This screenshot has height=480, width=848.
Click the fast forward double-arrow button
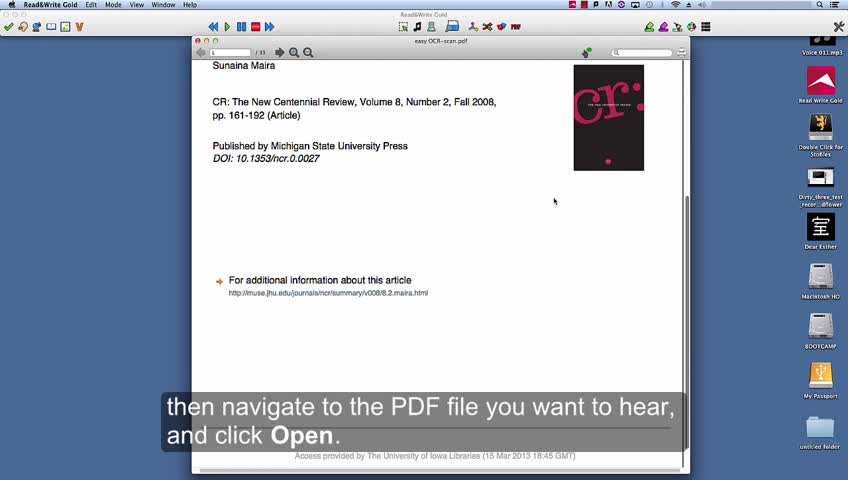point(269,26)
